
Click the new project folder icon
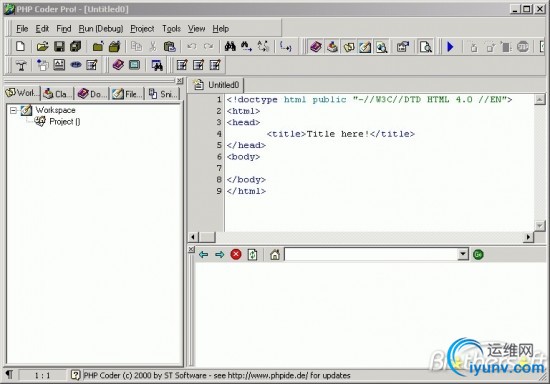98,46
